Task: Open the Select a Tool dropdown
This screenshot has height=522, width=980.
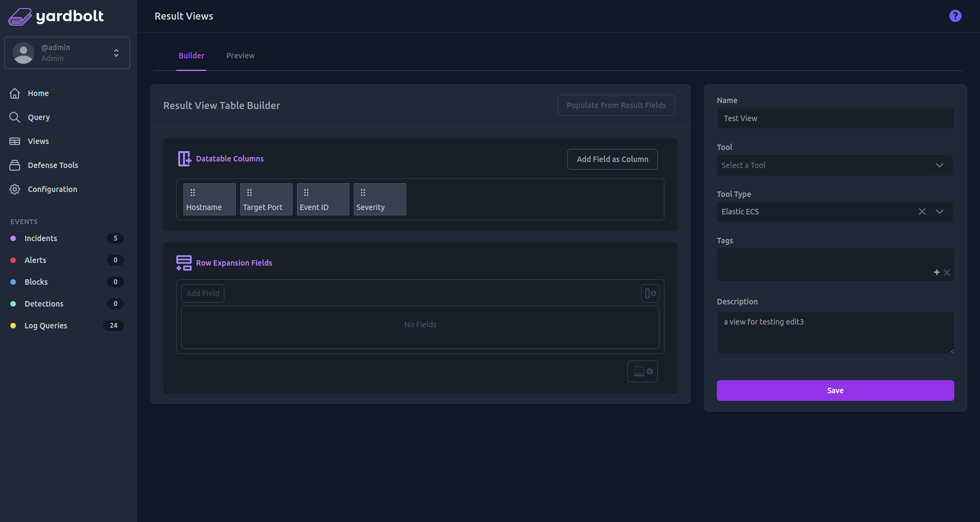Action: (835, 165)
